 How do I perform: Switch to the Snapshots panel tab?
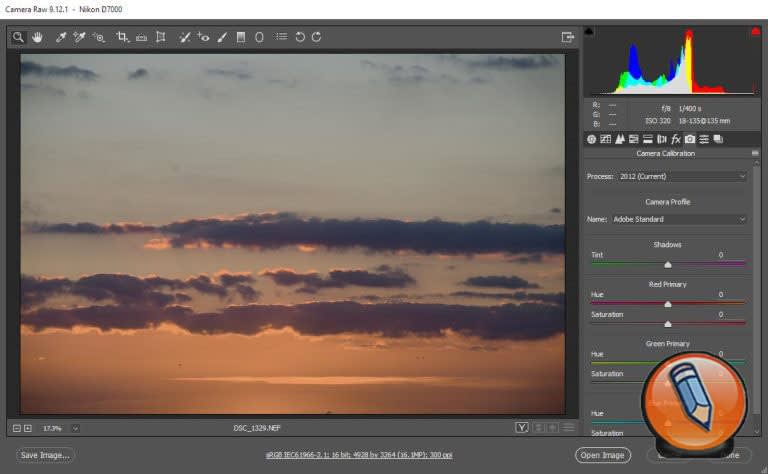(x=718, y=140)
